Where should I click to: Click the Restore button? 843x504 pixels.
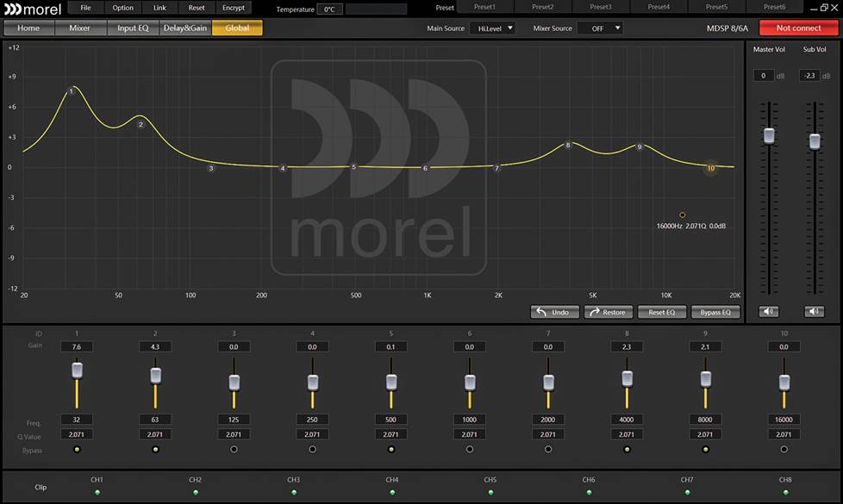[x=609, y=312]
